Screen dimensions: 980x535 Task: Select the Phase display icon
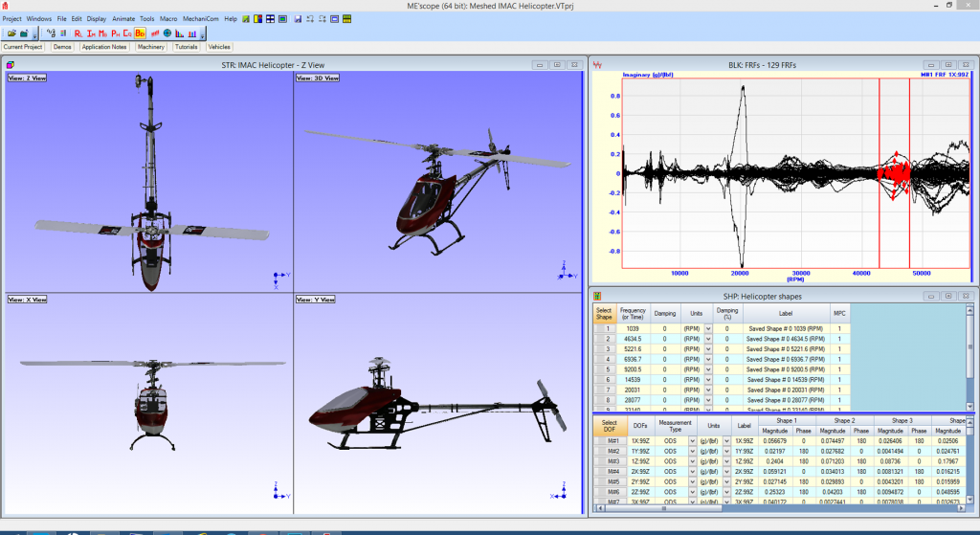point(115,33)
